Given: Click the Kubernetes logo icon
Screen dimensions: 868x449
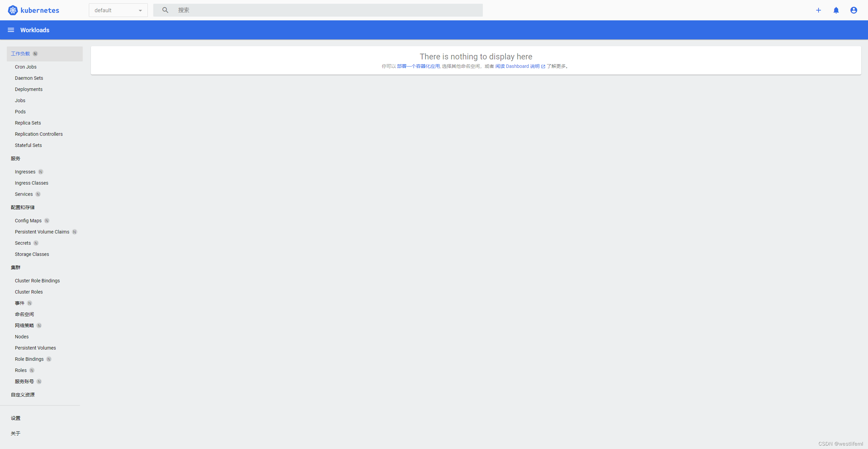Looking at the screenshot, I should 13,10.
